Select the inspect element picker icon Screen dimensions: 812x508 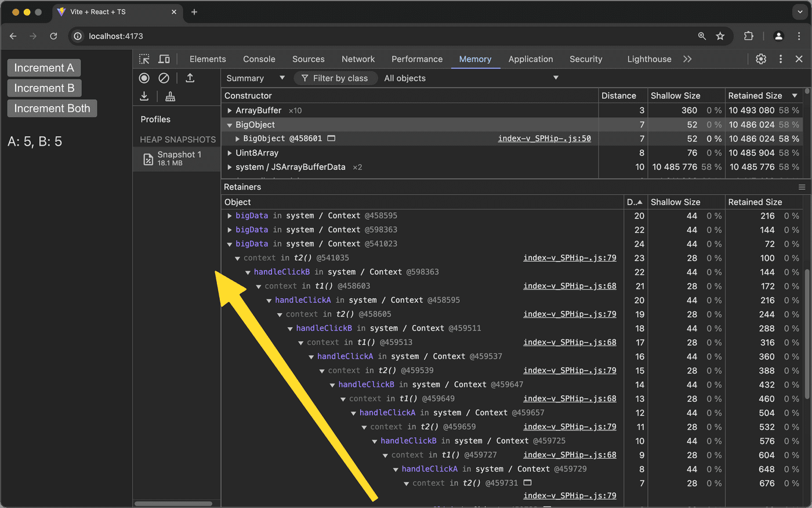tap(144, 59)
